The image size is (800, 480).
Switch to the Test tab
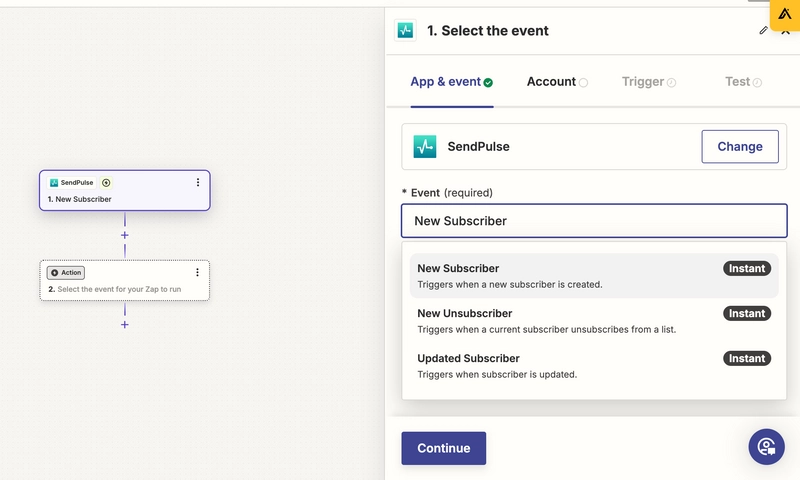pyautogui.click(x=743, y=82)
